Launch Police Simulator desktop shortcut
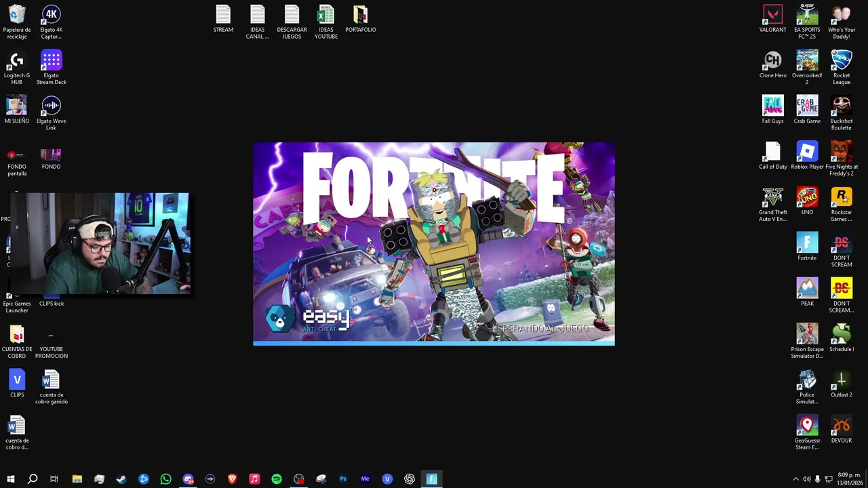The width and height of the screenshot is (868, 488). (x=807, y=386)
